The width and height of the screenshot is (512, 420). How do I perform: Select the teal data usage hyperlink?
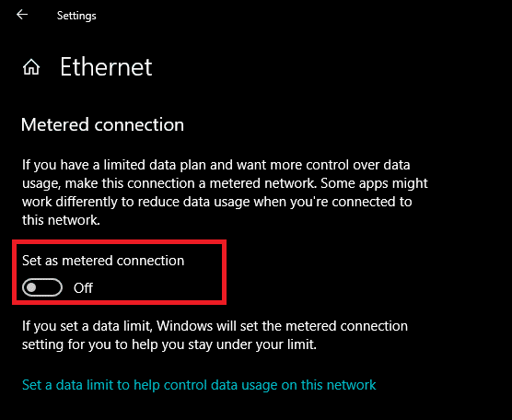(x=199, y=385)
